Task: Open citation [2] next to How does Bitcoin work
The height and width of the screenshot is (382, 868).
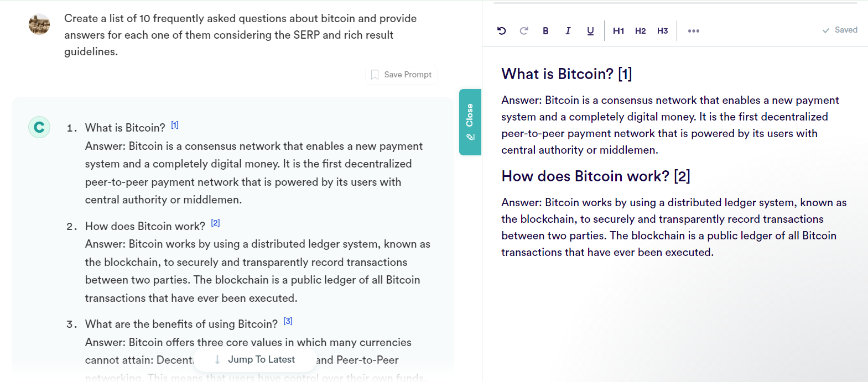Action: click(x=216, y=223)
